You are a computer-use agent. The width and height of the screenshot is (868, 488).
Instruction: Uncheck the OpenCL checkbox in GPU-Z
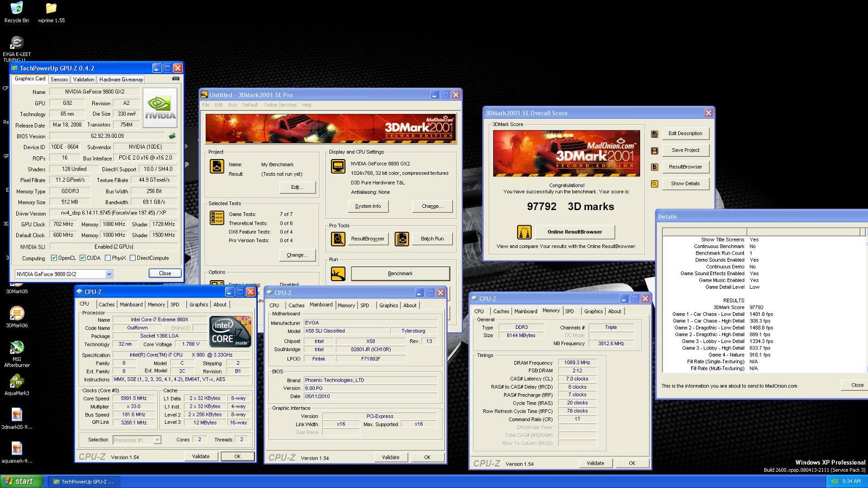pos(54,258)
